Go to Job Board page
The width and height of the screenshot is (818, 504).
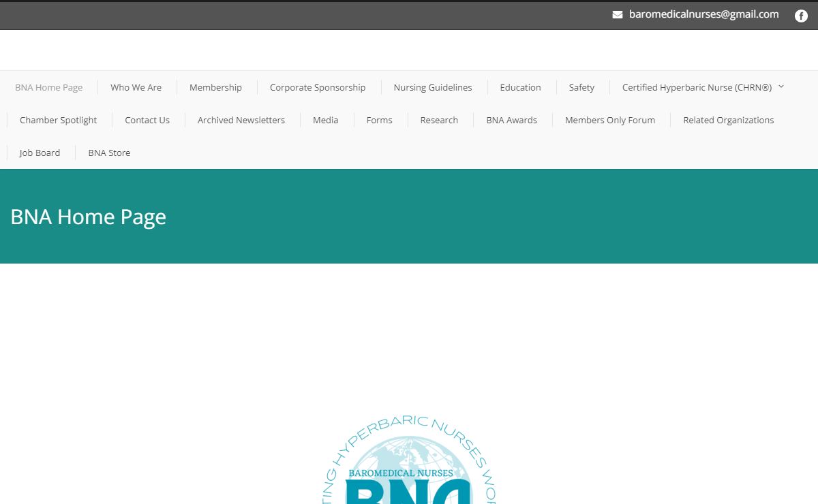[40, 153]
